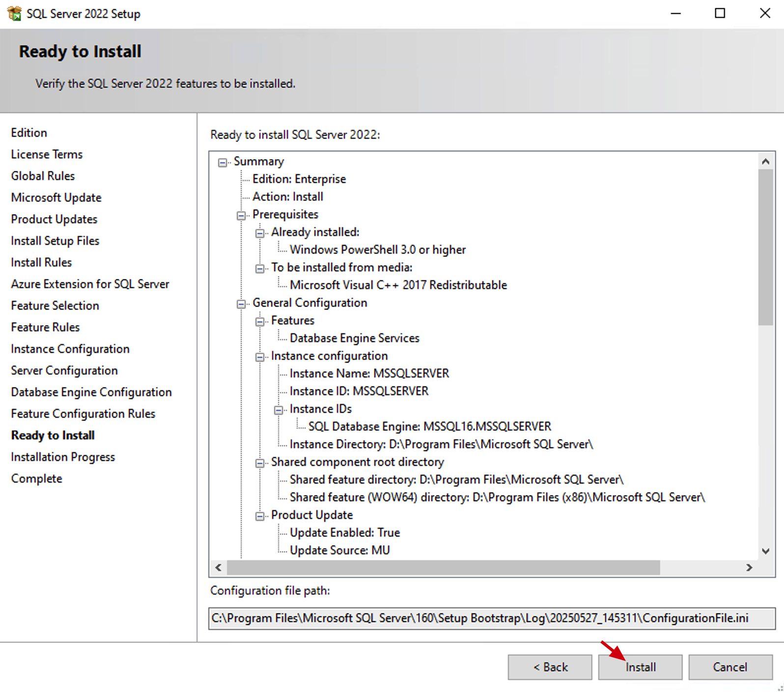The height and width of the screenshot is (692, 784).
Task: Close the SQL Server 2022 Setup window
Action: click(x=764, y=13)
